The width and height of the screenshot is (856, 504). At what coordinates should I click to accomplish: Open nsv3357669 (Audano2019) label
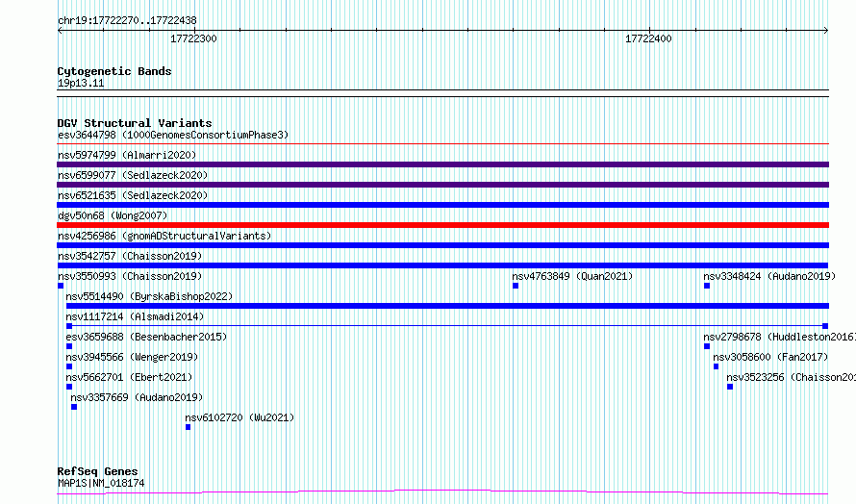[137, 397]
